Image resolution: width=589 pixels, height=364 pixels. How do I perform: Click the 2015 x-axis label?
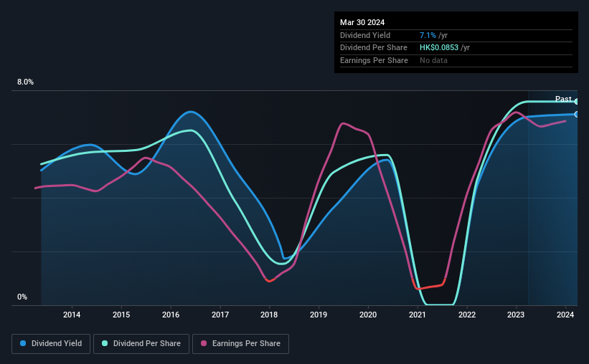(121, 315)
